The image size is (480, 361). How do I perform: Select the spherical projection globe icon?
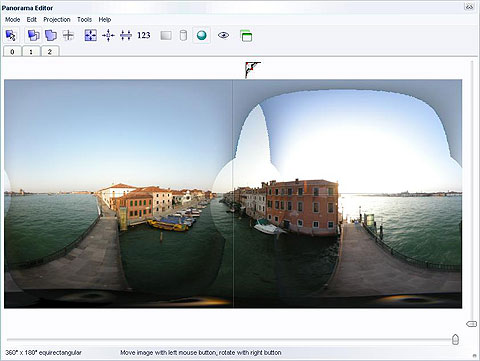pos(202,35)
